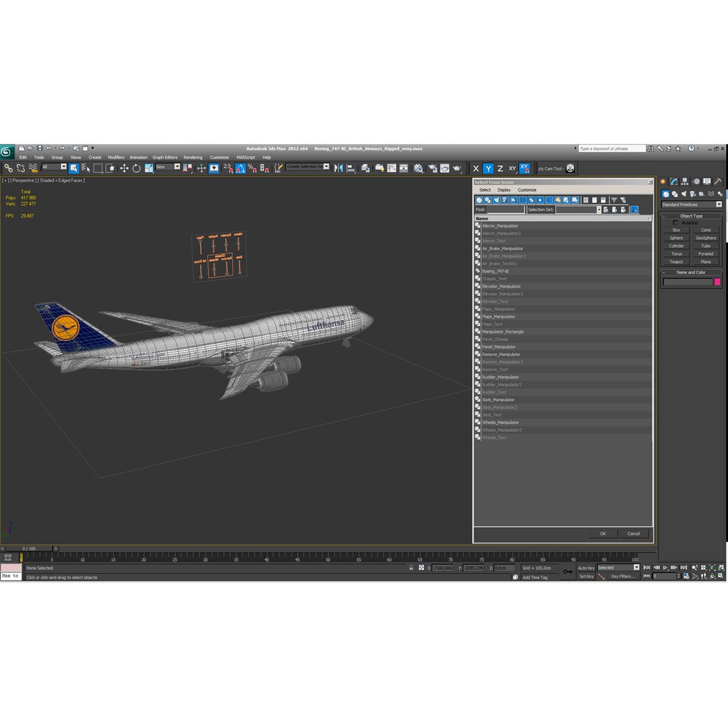Restrict transform to Z axis
Viewport: 728px width, 728px height.
[x=500, y=169]
